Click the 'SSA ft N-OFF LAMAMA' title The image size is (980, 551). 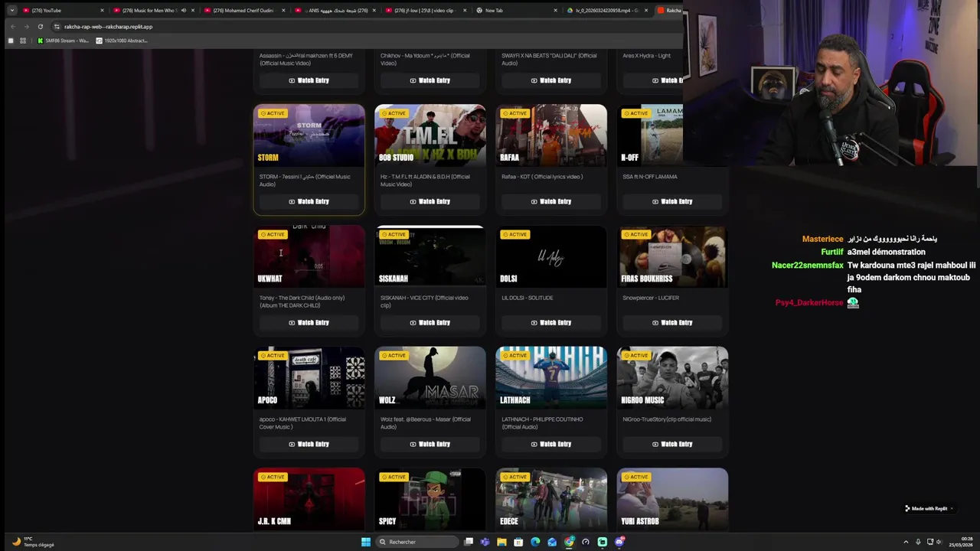pyautogui.click(x=650, y=177)
